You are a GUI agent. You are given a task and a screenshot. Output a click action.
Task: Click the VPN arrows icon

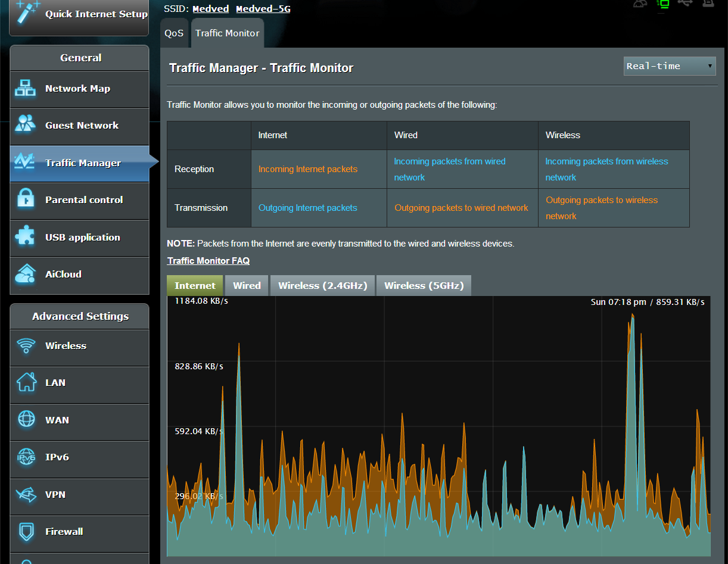[26, 495]
